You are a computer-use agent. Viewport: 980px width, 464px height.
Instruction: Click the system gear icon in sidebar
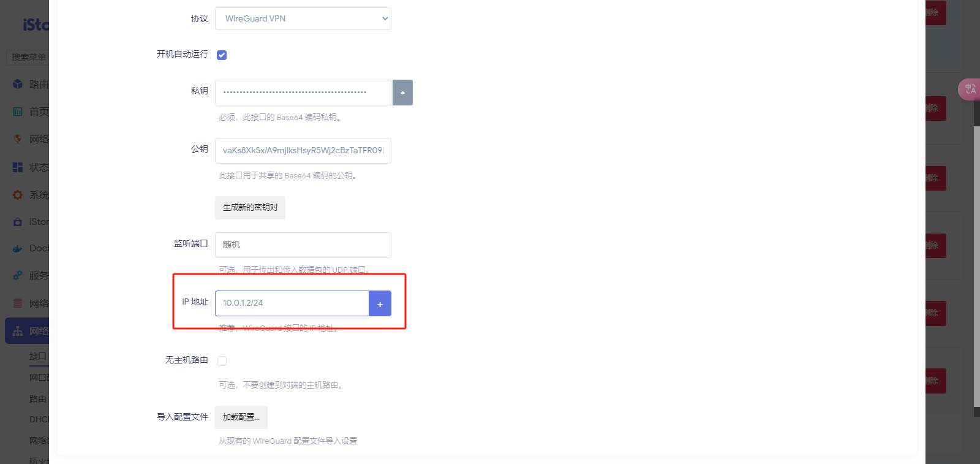tap(18, 195)
